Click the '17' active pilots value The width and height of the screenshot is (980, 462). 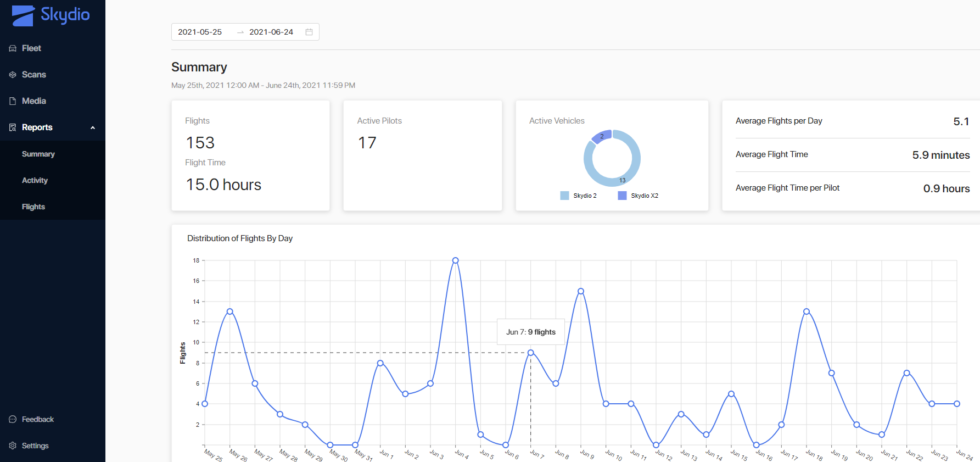tap(367, 143)
